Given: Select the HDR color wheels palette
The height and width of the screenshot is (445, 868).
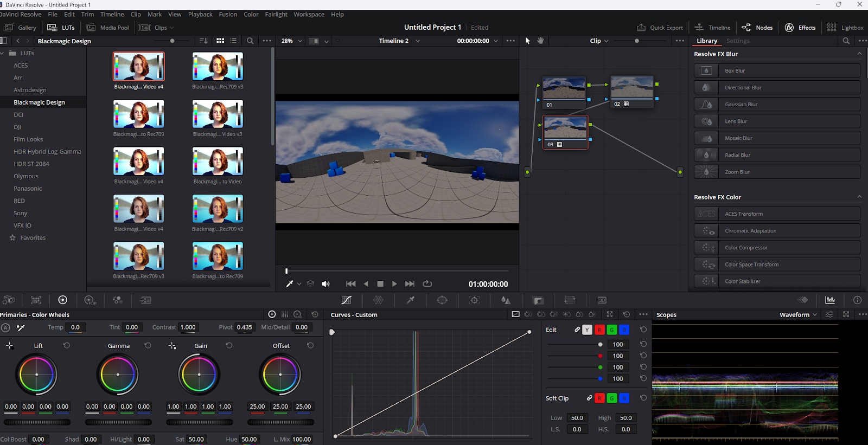Looking at the screenshot, I should pyautogui.click(x=90, y=300).
